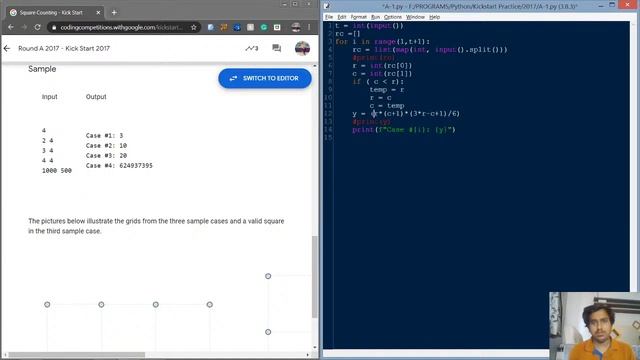
Task: Click sample output 'Case #1: 3'
Action: [104, 136]
